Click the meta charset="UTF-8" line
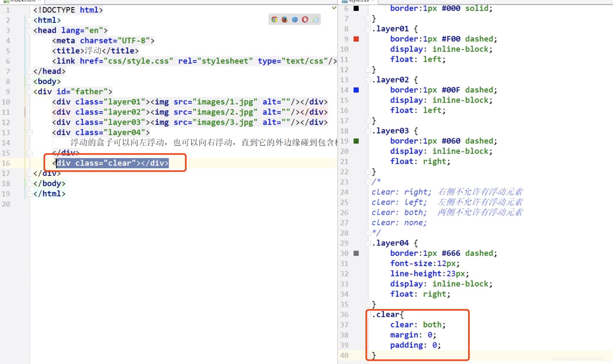 point(103,41)
